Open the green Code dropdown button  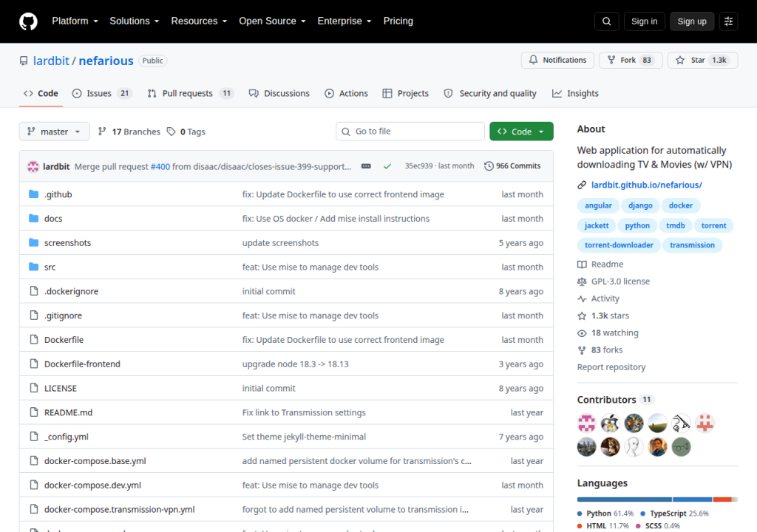521,132
